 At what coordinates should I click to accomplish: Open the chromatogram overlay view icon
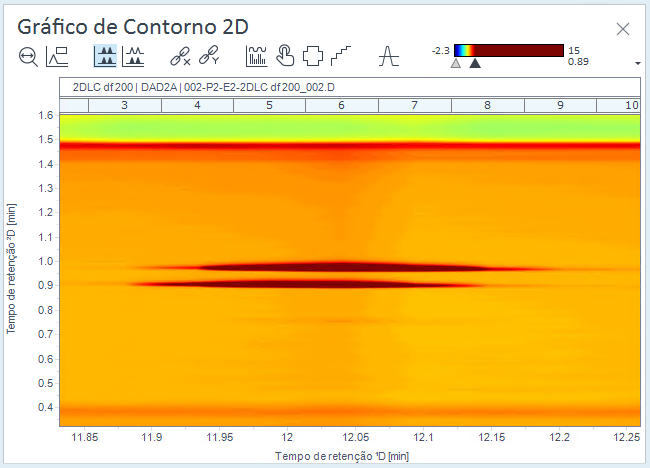click(57, 56)
